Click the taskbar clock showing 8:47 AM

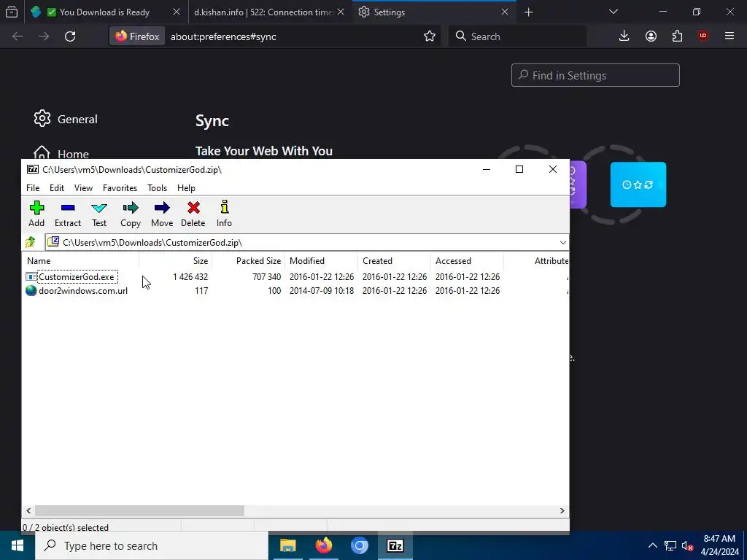pos(719,545)
